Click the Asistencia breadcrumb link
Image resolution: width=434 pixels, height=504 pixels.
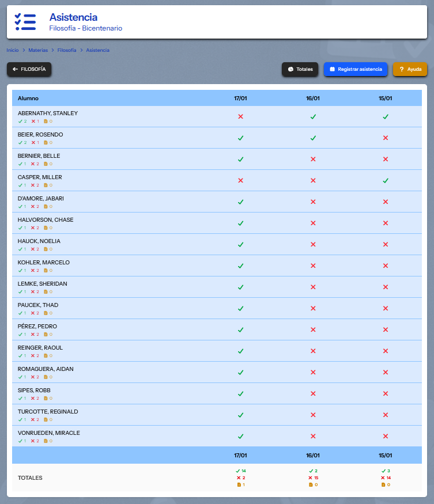click(x=98, y=50)
